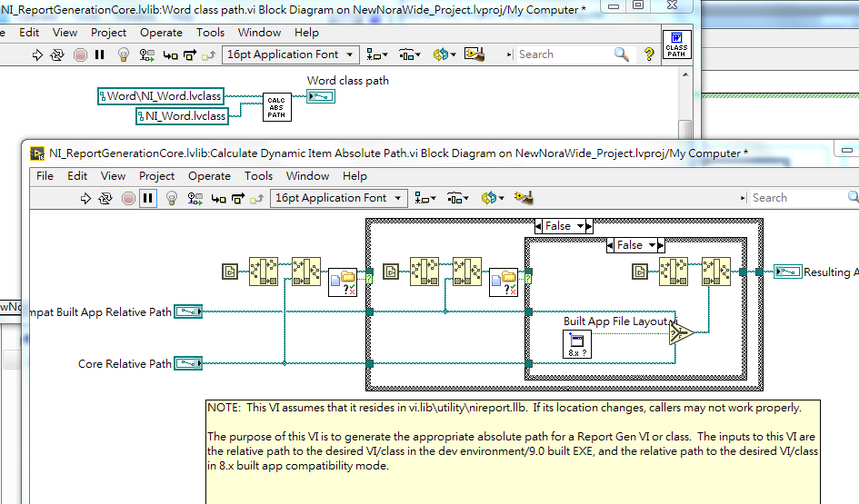Click magnifier search icon in Word class path window

point(621,54)
